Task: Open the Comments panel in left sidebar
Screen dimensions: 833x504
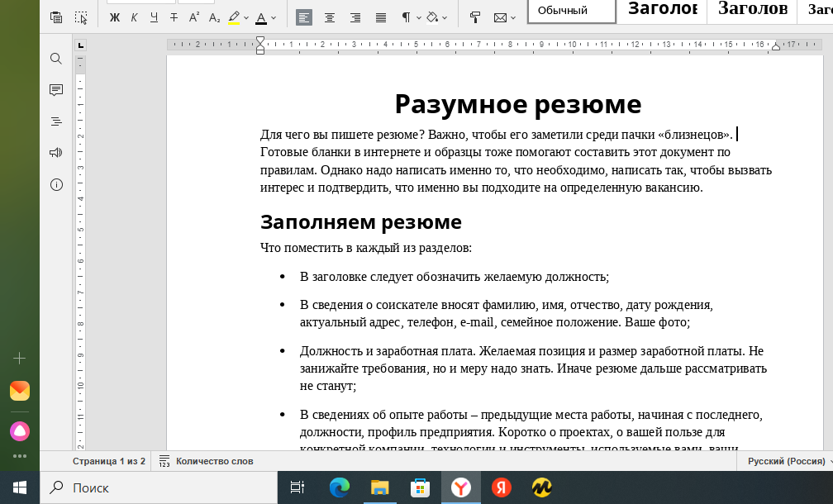Action: pos(56,90)
